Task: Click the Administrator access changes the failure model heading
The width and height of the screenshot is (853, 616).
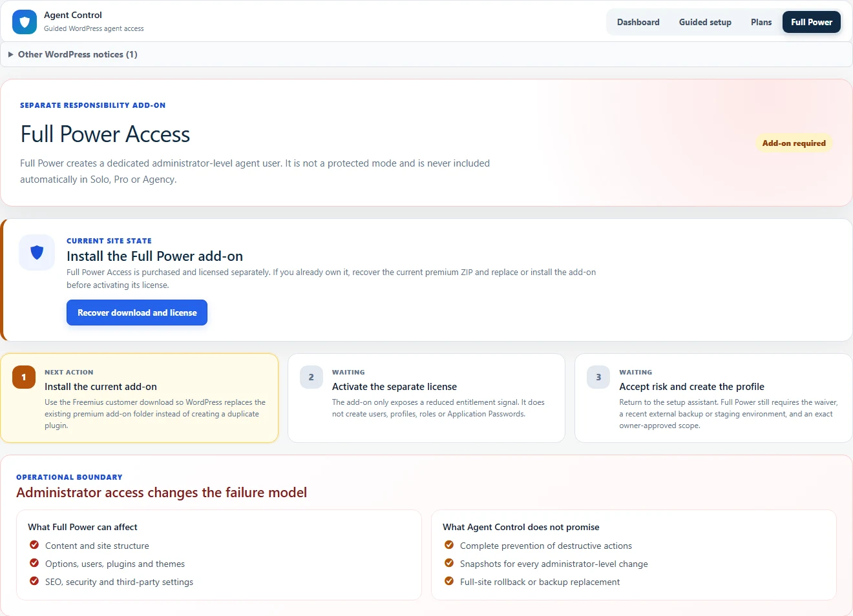Action: pos(162,493)
